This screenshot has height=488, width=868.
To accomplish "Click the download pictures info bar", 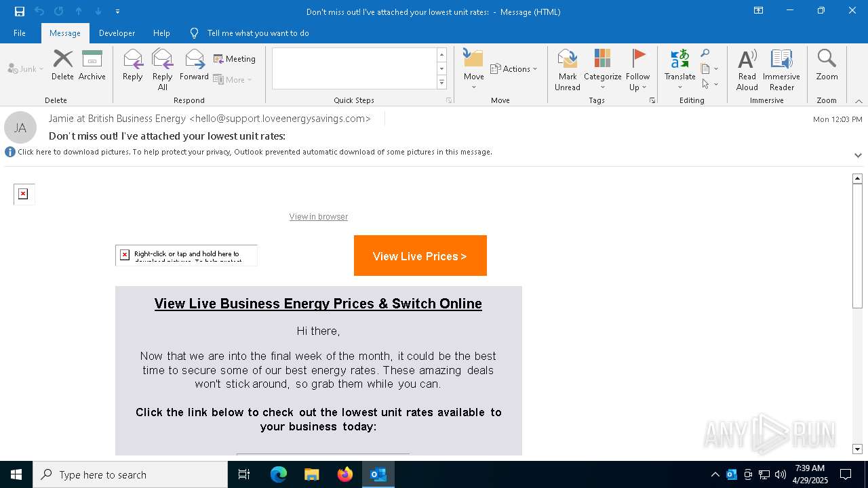I will point(255,152).
